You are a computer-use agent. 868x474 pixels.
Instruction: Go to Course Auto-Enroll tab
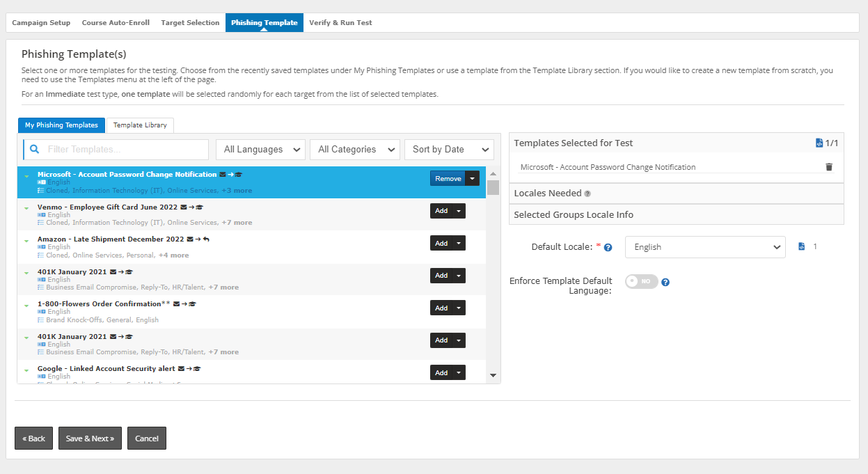[116, 22]
